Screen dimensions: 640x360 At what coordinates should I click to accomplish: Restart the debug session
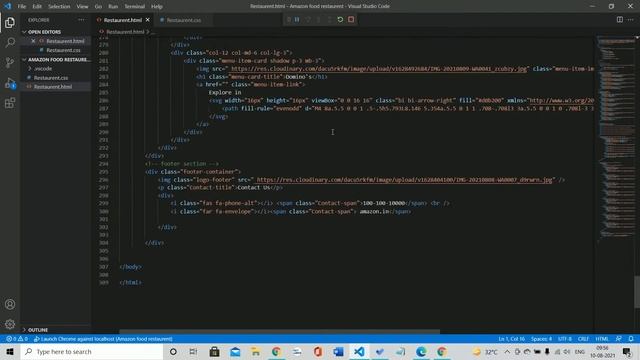point(340,20)
